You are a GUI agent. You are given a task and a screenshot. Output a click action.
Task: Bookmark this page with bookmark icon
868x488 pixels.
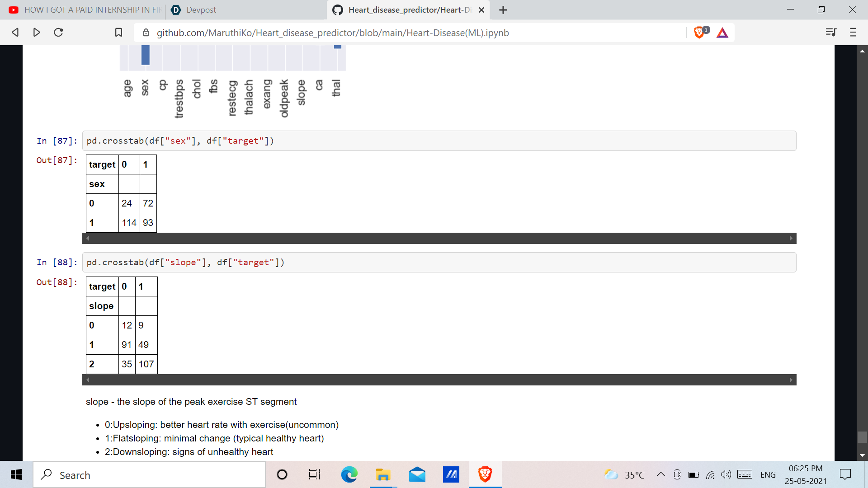coord(118,32)
